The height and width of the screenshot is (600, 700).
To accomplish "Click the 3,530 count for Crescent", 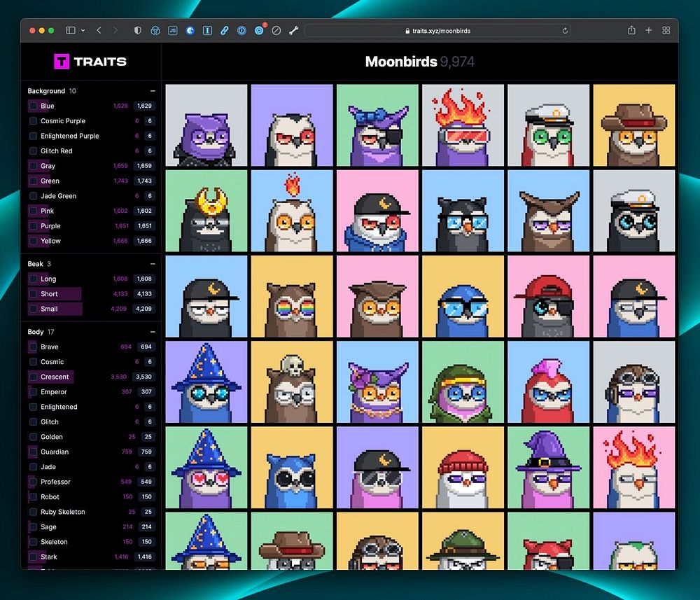I will coord(143,377).
